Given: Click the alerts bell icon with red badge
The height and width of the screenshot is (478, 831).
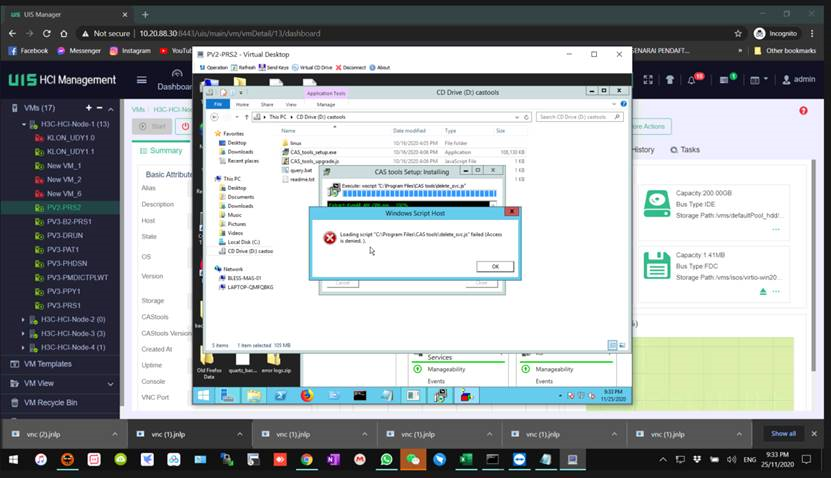Looking at the screenshot, I should (x=693, y=79).
